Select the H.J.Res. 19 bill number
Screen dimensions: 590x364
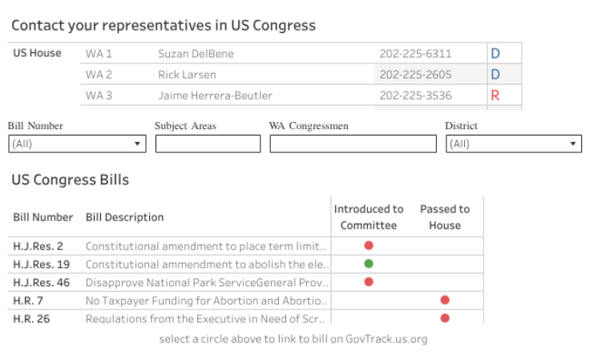(42, 264)
